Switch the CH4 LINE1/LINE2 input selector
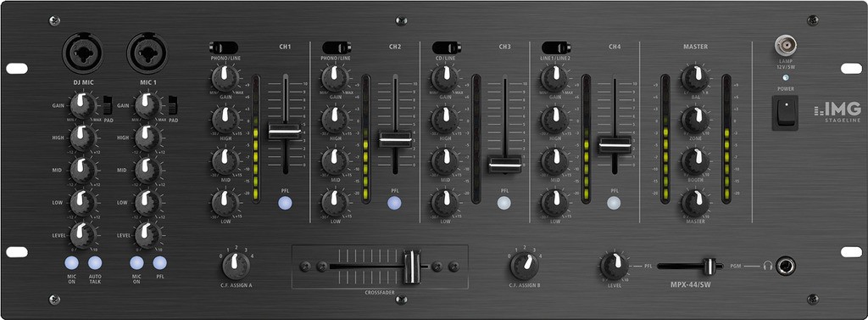Screen dimensions: 868x320 [556, 48]
